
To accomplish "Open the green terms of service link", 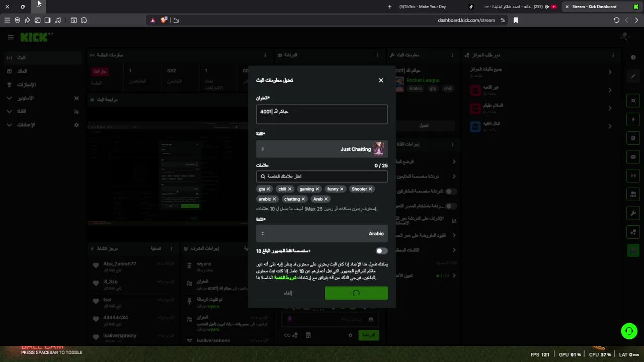I will pyautogui.click(x=285, y=278).
